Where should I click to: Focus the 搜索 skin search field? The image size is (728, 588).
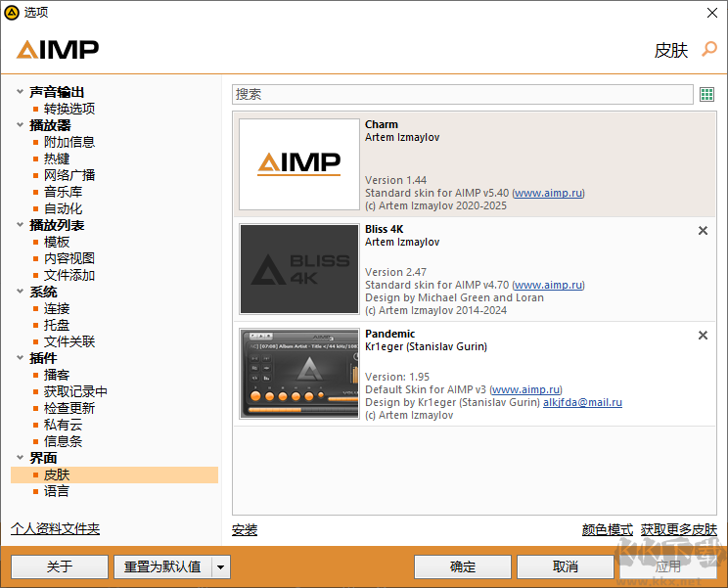click(463, 95)
